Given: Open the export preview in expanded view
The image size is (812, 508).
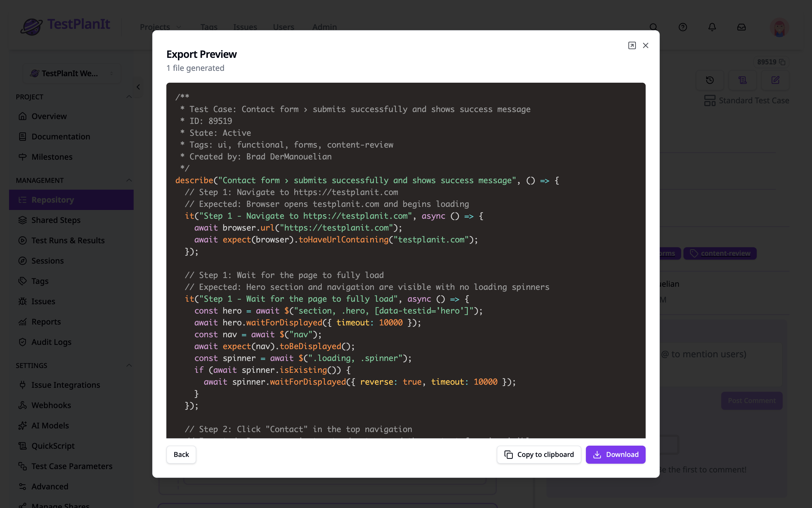Looking at the screenshot, I should 632,45.
